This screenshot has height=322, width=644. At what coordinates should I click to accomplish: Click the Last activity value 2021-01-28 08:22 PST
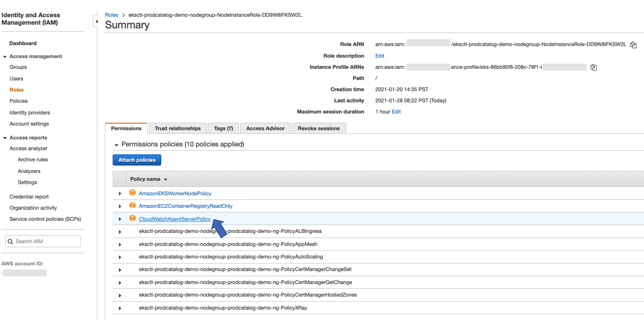[x=411, y=101]
